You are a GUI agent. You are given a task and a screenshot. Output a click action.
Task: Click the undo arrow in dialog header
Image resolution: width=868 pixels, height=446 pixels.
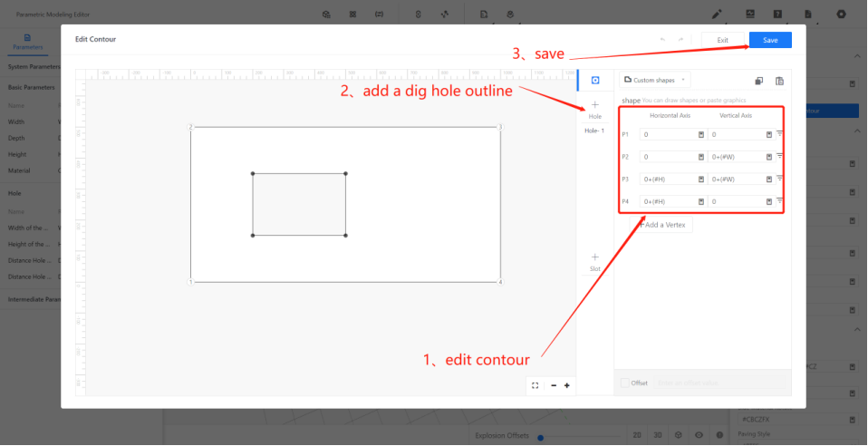click(x=662, y=40)
